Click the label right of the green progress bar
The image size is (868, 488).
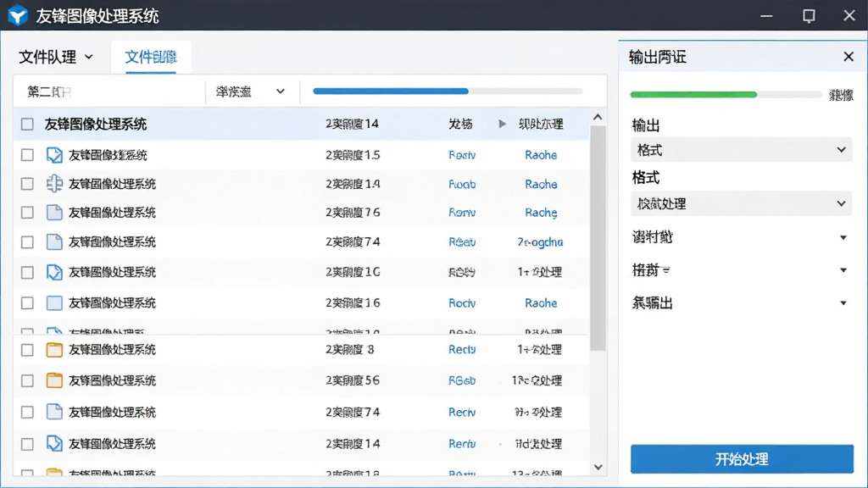tap(841, 95)
